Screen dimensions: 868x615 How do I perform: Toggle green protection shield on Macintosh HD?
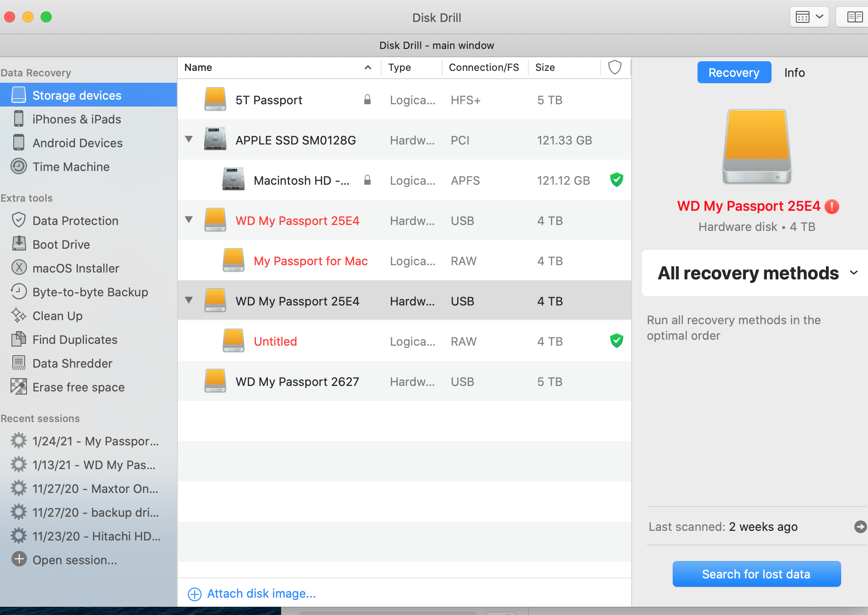(x=617, y=180)
